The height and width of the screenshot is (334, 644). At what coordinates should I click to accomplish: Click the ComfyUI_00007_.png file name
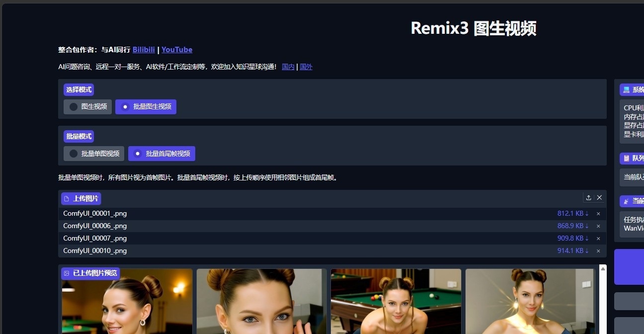point(95,238)
